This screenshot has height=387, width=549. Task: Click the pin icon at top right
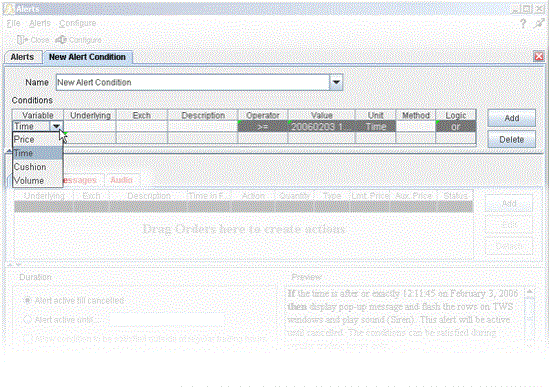539,23
